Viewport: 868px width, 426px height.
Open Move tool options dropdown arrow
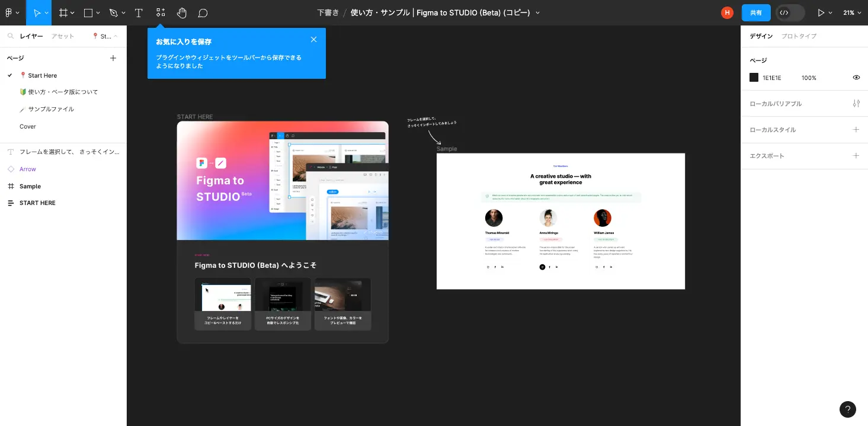point(47,13)
